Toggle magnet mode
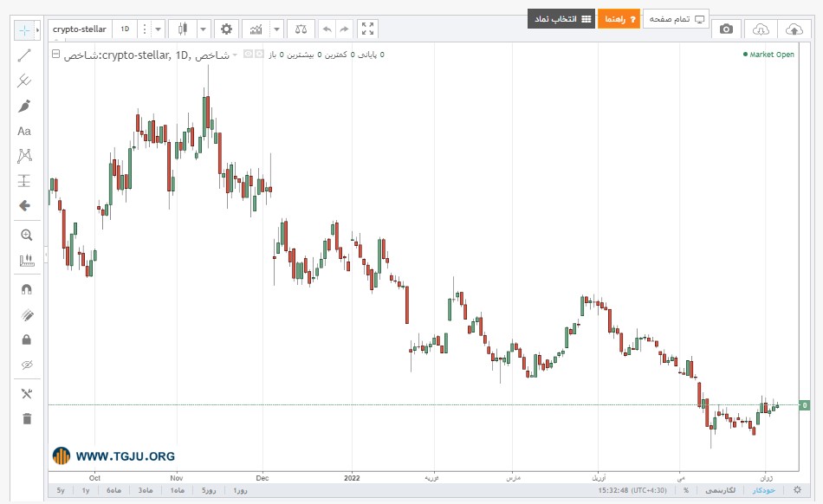The height and width of the screenshot is (504, 823). tap(26, 289)
